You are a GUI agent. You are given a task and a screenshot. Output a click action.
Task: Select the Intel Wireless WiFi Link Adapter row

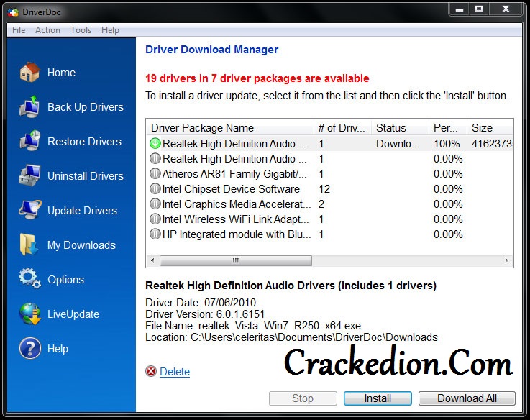coord(329,219)
